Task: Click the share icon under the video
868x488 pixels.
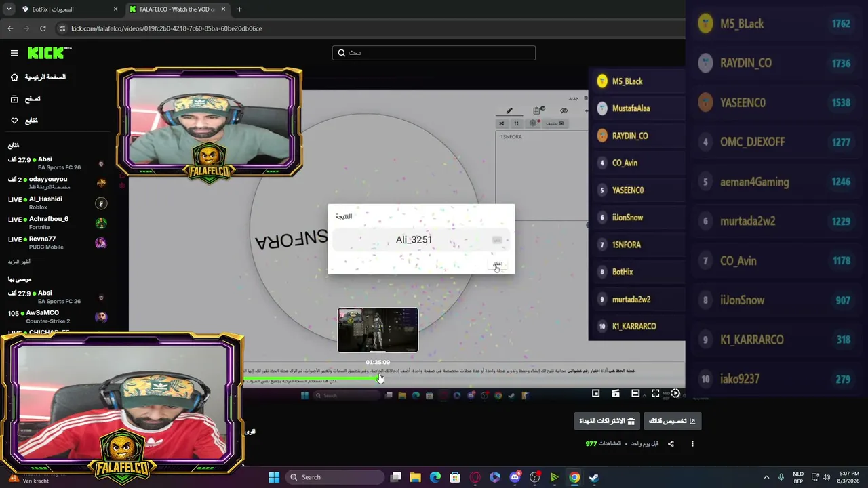Action: [671, 444]
